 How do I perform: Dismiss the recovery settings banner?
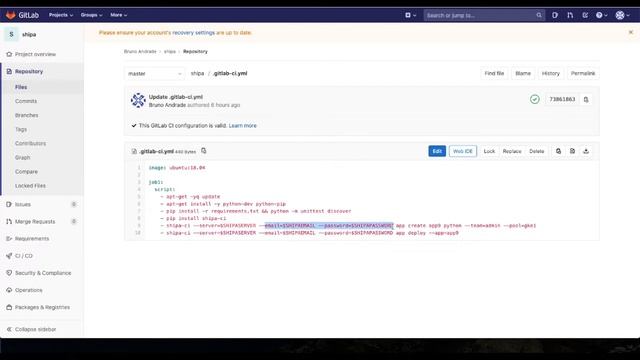[631, 32]
